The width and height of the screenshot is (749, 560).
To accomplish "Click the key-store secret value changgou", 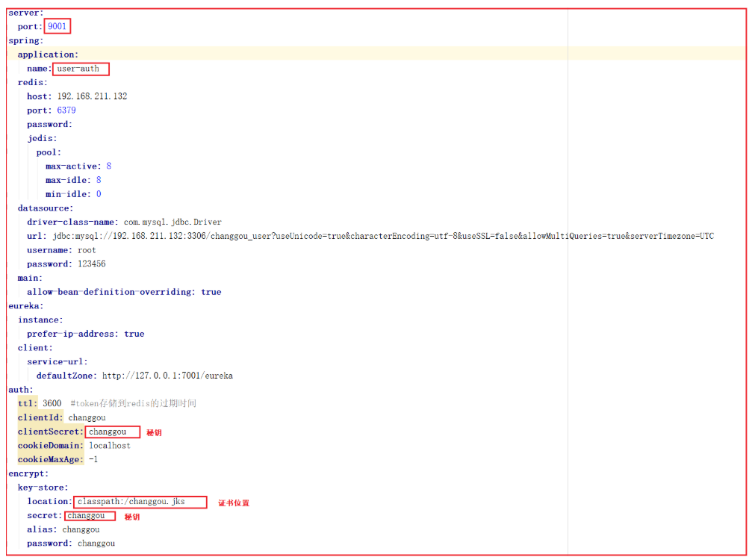I will point(86,515).
